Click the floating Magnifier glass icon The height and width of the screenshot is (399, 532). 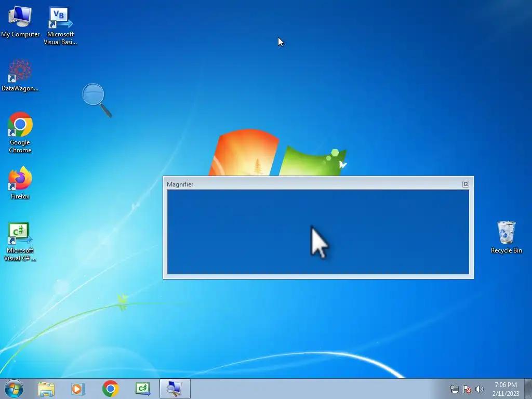pos(97,100)
